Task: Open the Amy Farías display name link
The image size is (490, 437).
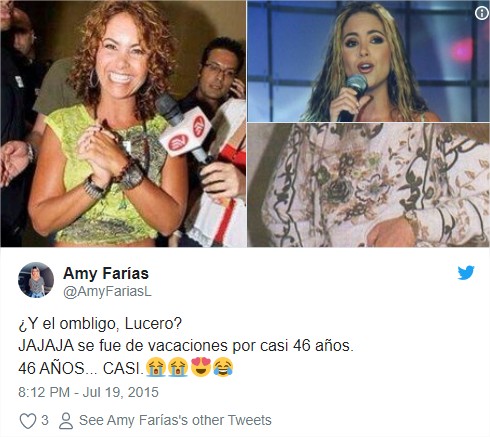Action: 106,273
